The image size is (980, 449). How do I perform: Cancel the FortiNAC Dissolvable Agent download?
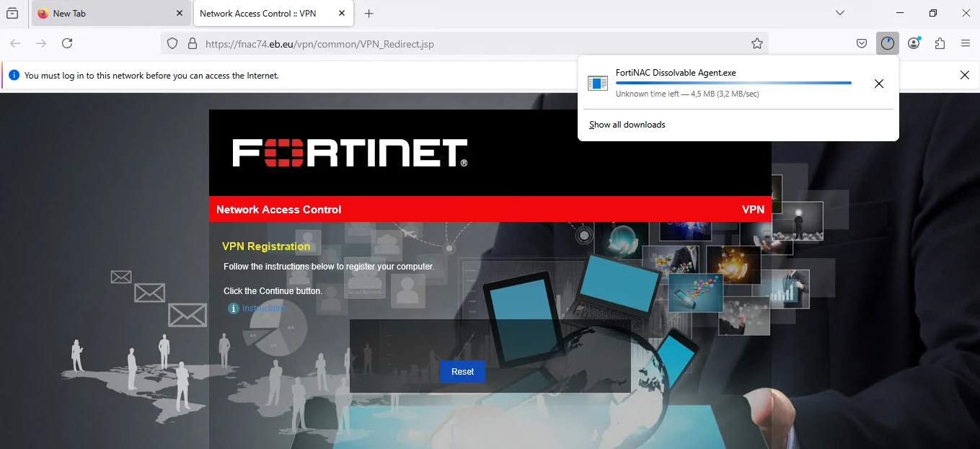(878, 84)
